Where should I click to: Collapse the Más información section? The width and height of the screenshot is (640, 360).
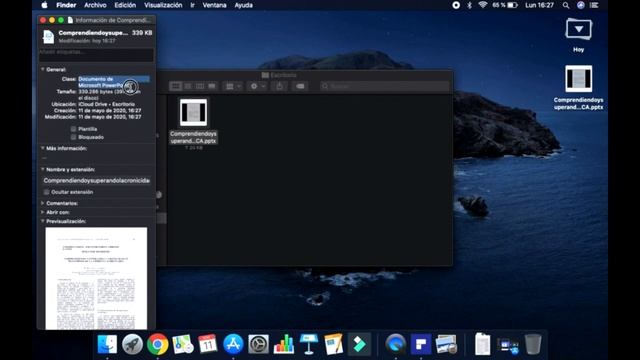pyautogui.click(x=42, y=148)
